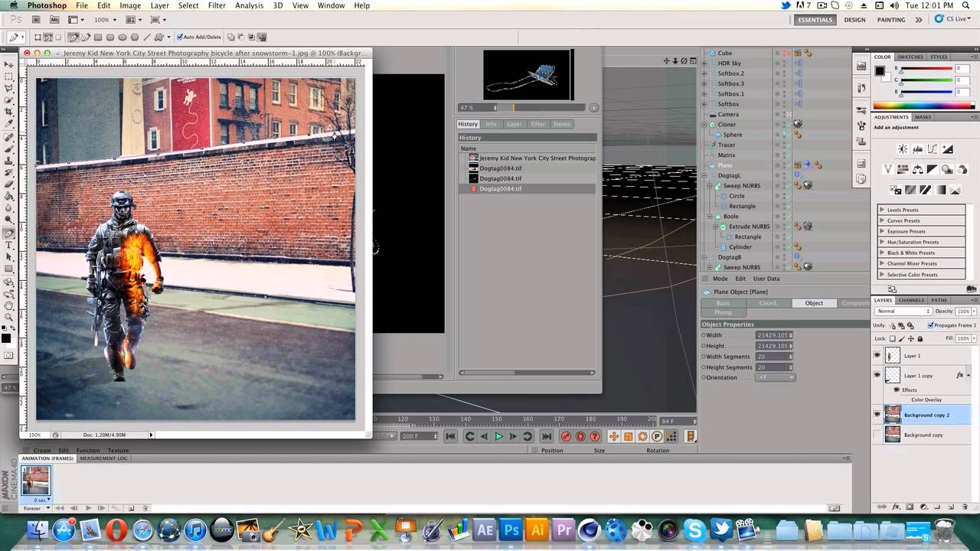Open Illustrator from the Dock
Image resolution: width=980 pixels, height=551 pixels.
click(537, 530)
